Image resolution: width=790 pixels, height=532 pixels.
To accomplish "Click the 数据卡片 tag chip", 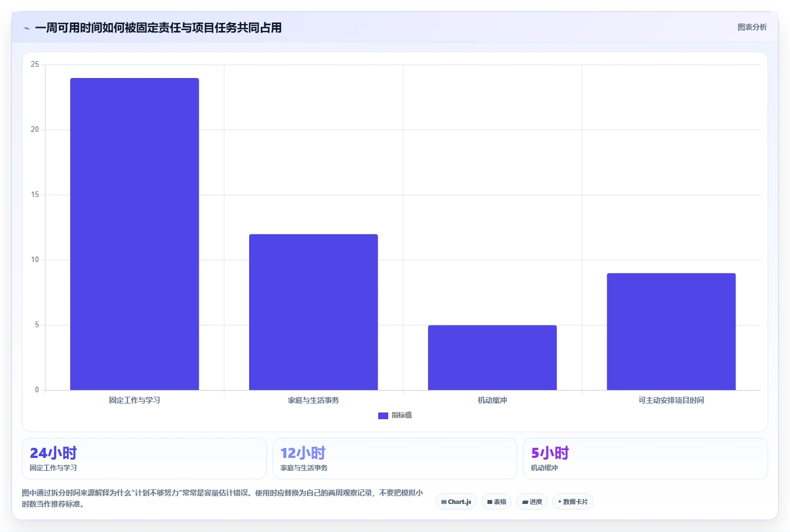I will click(573, 502).
